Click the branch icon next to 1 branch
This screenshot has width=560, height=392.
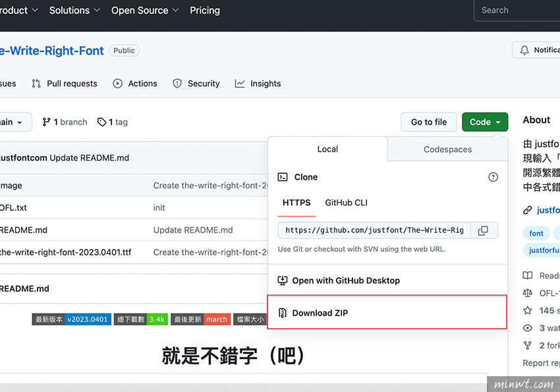click(x=46, y=122)
